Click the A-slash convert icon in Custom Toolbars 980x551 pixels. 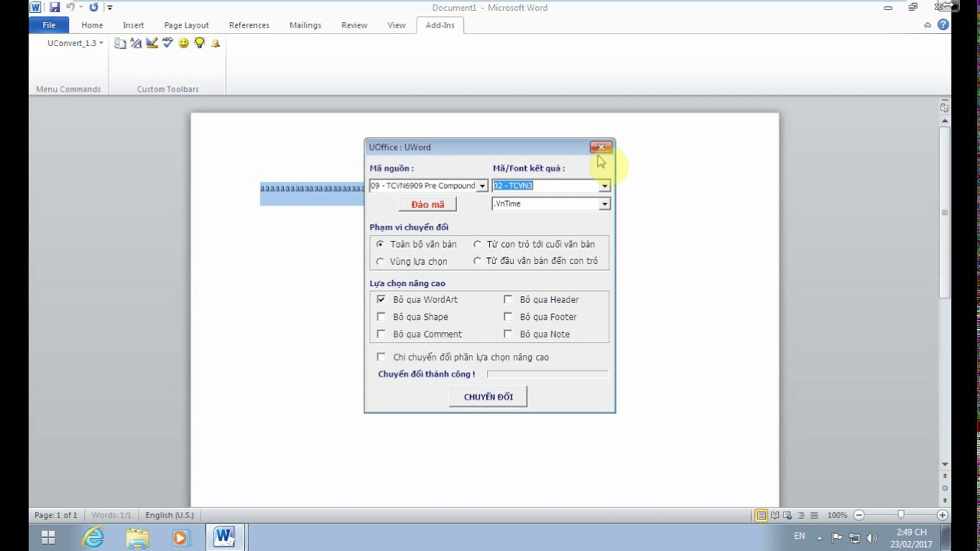pos(136,44)
